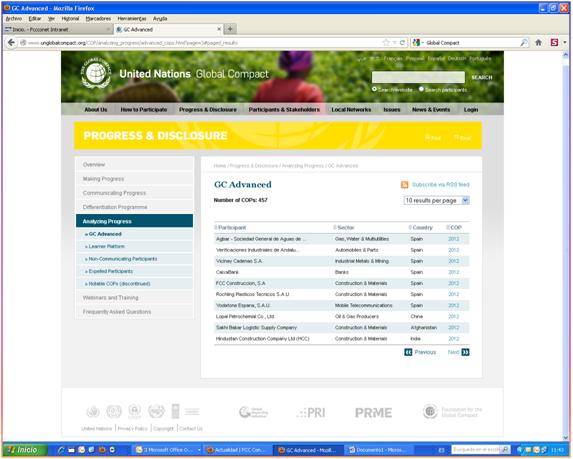
Task: Open the Herramientas menu
Action: click(132, 19)
